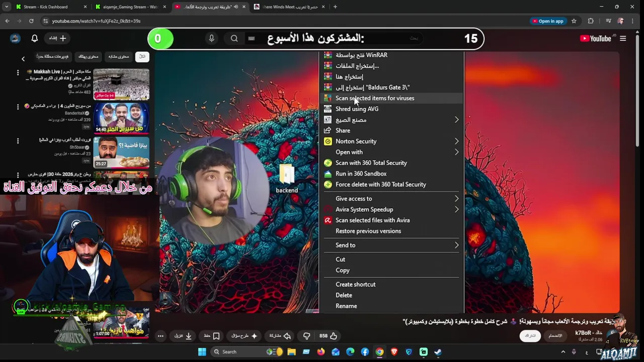
Task: Open Kick app from taskbar
Action: [423, 352]
